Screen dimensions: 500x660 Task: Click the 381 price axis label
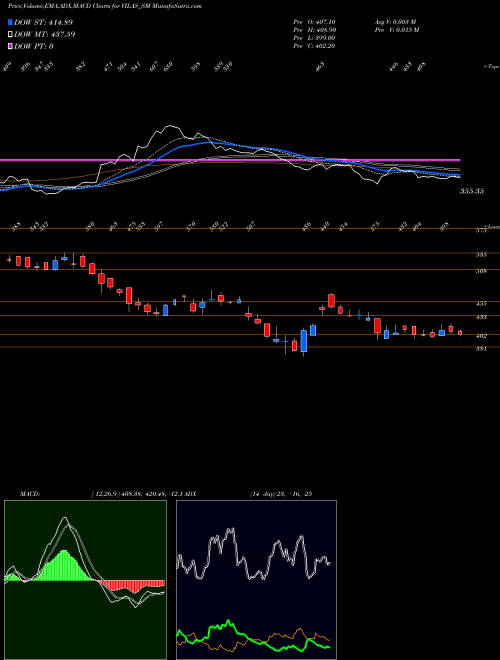[x=481, y=349]
